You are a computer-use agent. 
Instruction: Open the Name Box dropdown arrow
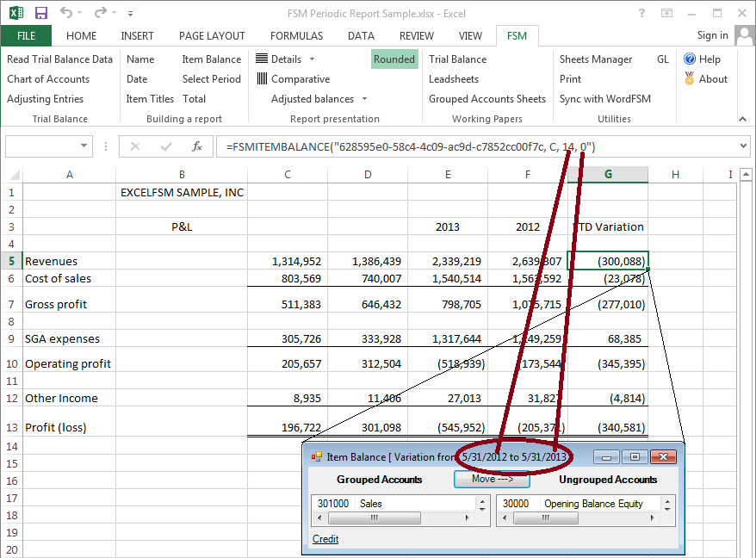click(x=84, y=146)
